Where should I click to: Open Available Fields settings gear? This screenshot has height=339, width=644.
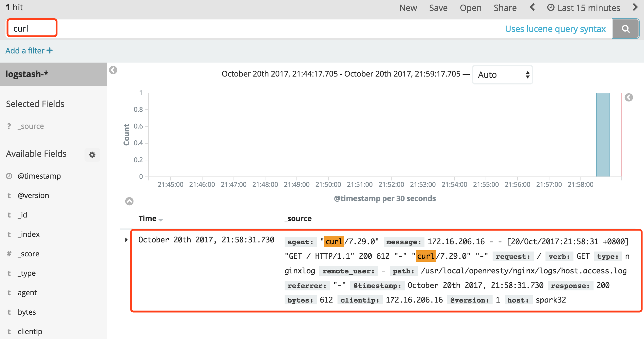point(92,155)
